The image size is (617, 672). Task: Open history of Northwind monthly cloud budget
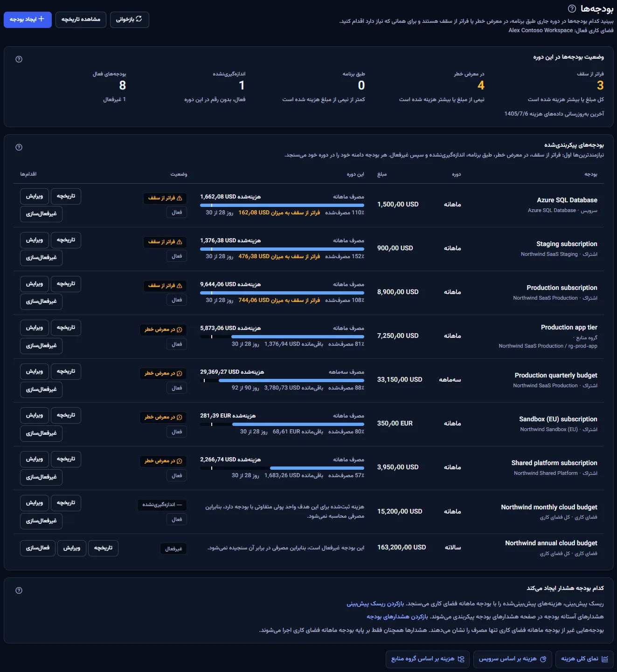point(66,503)
